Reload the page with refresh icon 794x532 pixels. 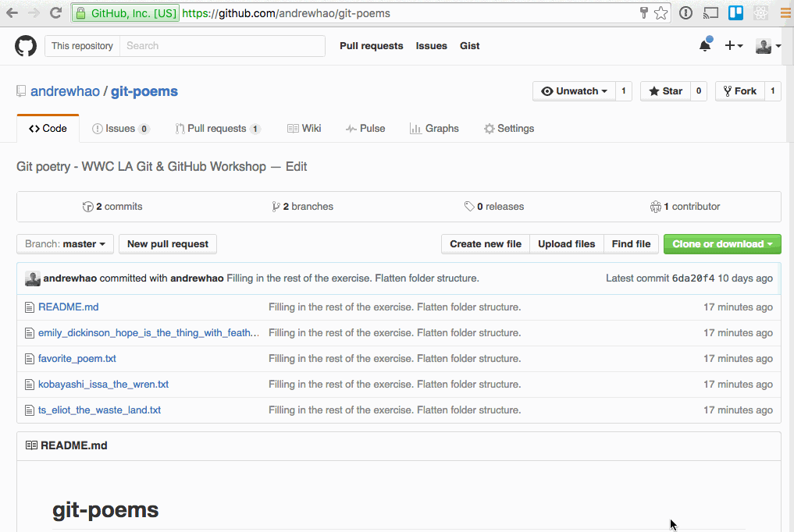click(55, 13)
